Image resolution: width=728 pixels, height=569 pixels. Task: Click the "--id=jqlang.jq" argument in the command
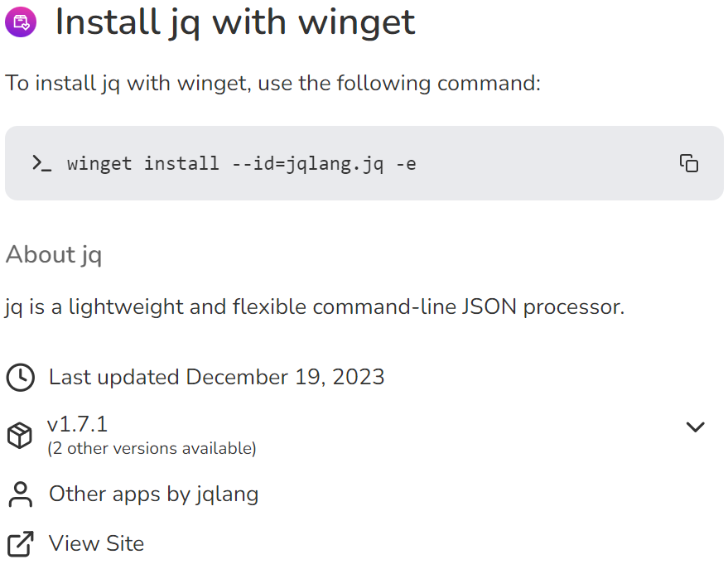click(306, 164)
